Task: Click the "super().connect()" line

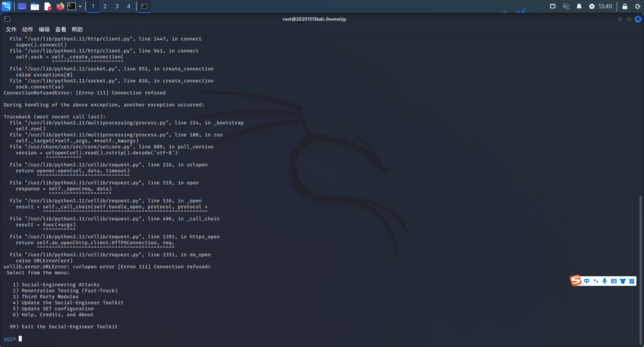Action: coord(41,45)
